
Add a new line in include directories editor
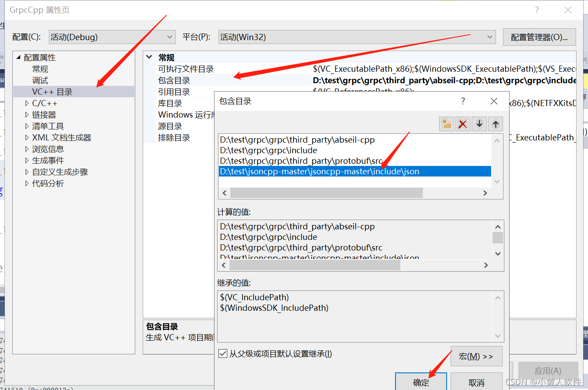(x=446, y=124)
